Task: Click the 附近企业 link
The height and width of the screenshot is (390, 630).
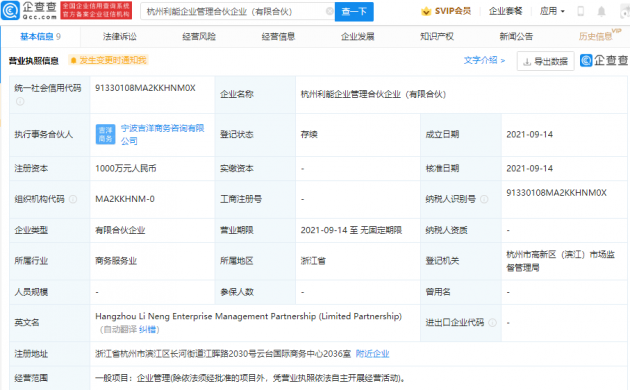Action: 372,354
